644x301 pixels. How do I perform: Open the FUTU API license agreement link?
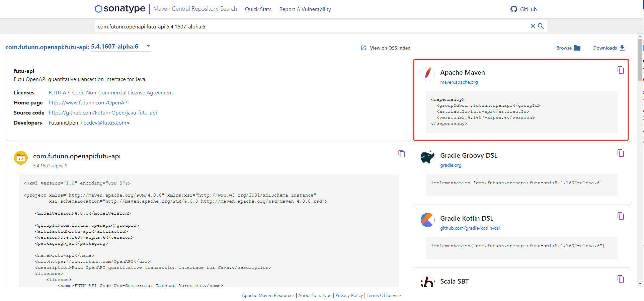click(110, 93)
